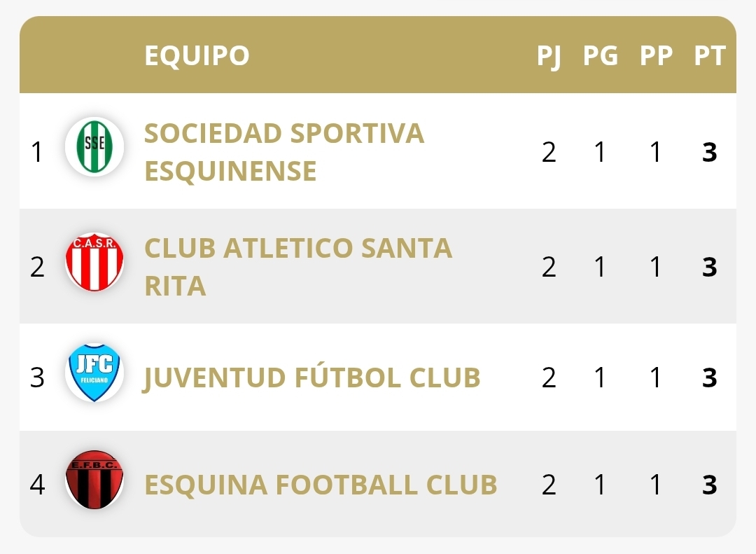Click the PP column header

656,56
